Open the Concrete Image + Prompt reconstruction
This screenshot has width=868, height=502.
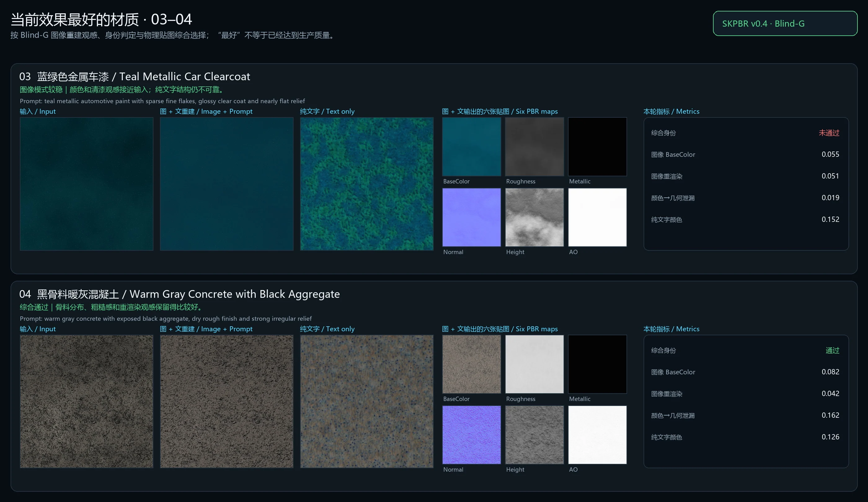[x=227, y=402]
